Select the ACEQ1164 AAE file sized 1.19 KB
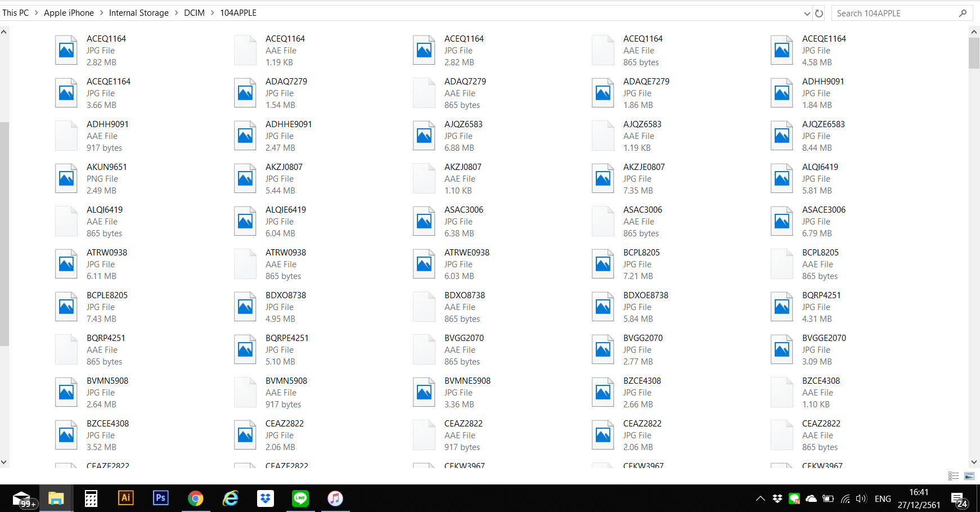Image resolution: width=980 pixels, height=512 pixels. point(271,50)
